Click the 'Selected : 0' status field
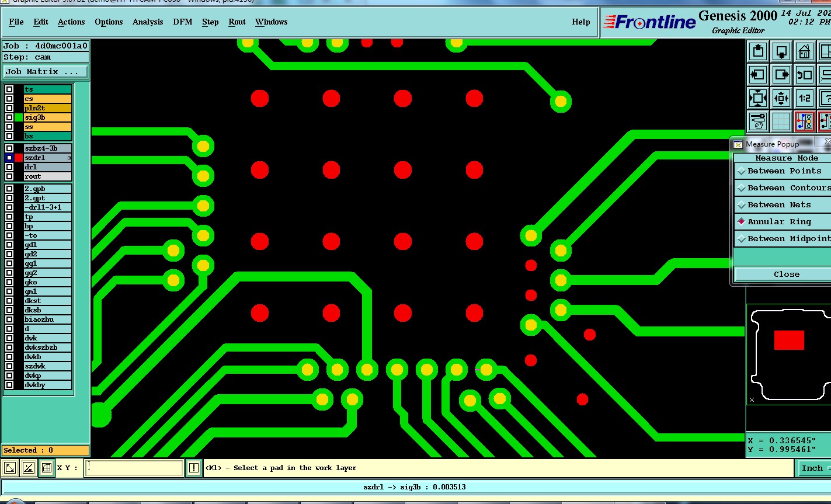Screen dimensions: 831x504 click(46, 450)
